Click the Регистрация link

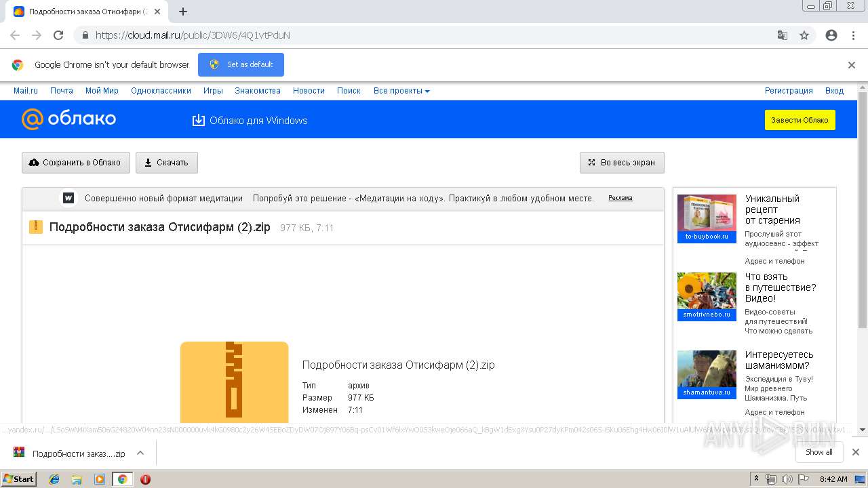tap(789, 91)
